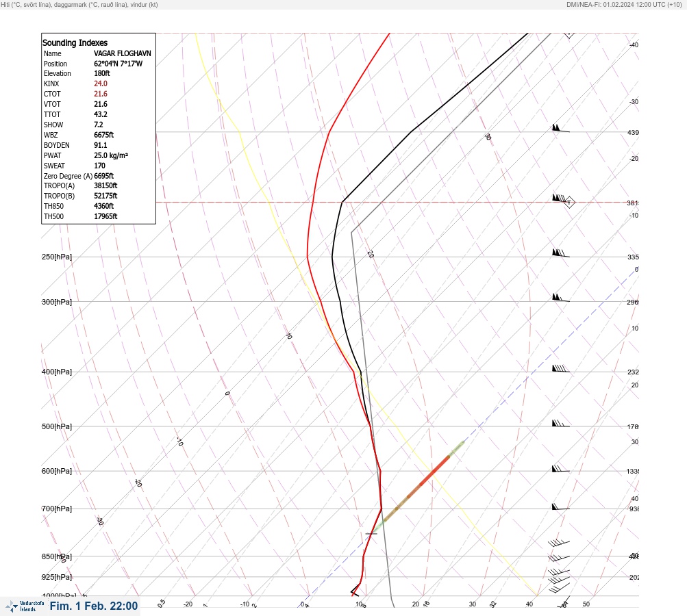Image resolution: width=687 pixels, height=616 pixels.
Task: Click the KINX value 24.0
Action: (x=101, y=84)
